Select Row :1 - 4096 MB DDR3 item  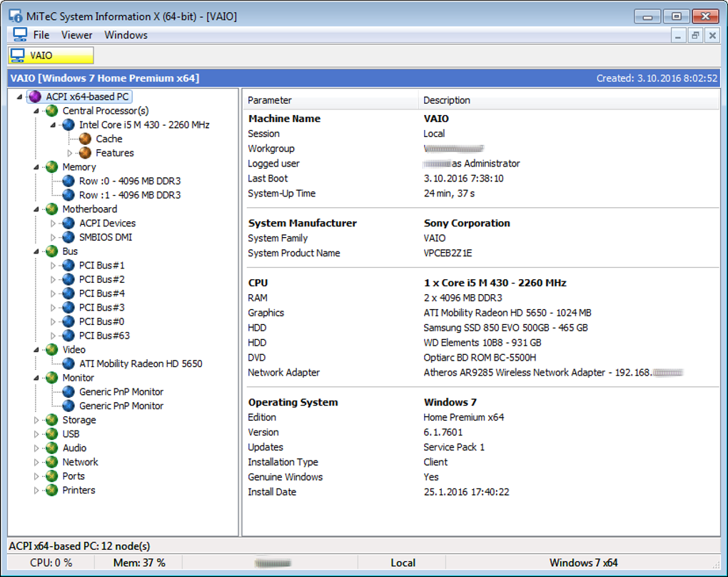[129, 195]
